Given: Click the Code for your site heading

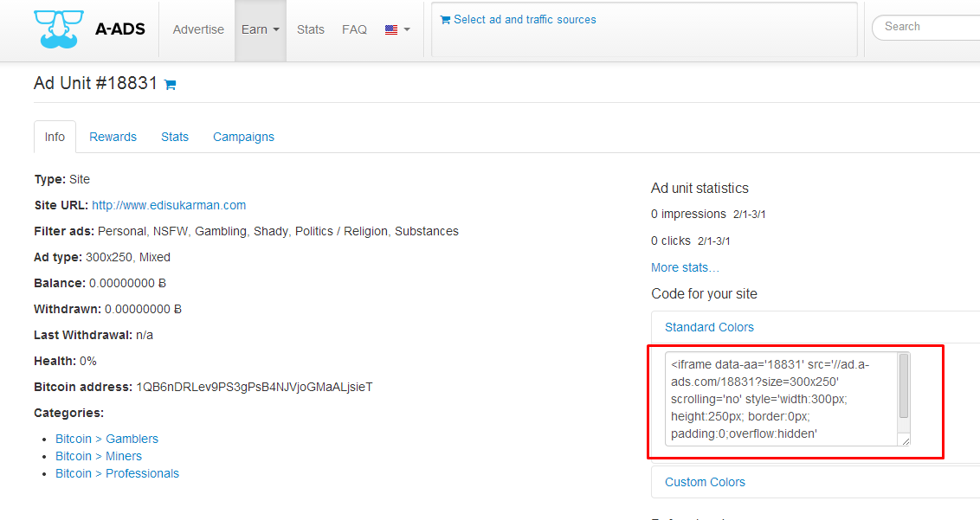Looking at the screenshot, I should [705, 294].
